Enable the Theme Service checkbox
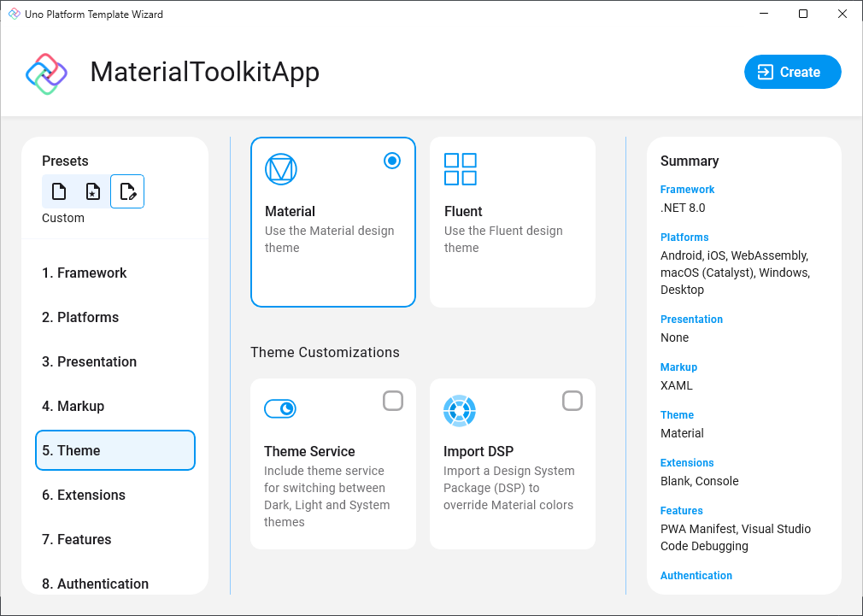This screenshot has width=863, height=616. pyautogui.click(x=393, y=400)
